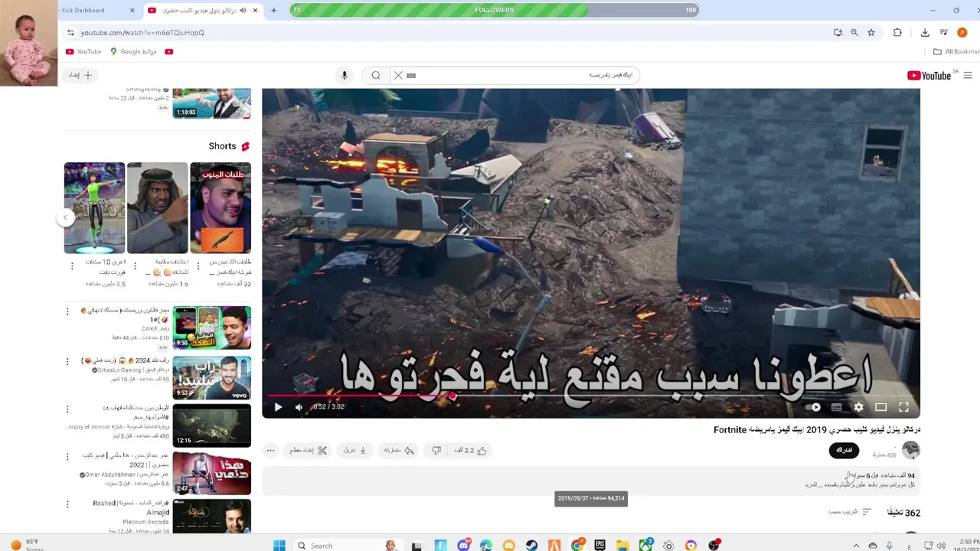Click the Create plus button

(x=80, y=75)
